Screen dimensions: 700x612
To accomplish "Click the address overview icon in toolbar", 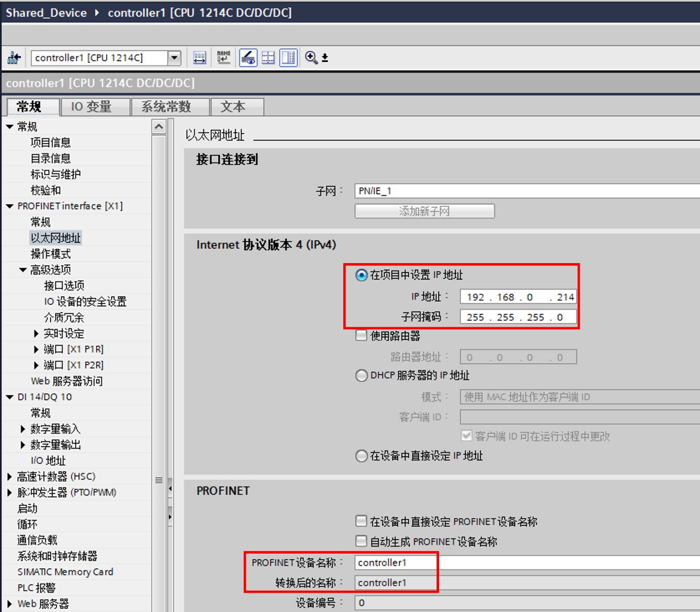I will tap(199, 58).
